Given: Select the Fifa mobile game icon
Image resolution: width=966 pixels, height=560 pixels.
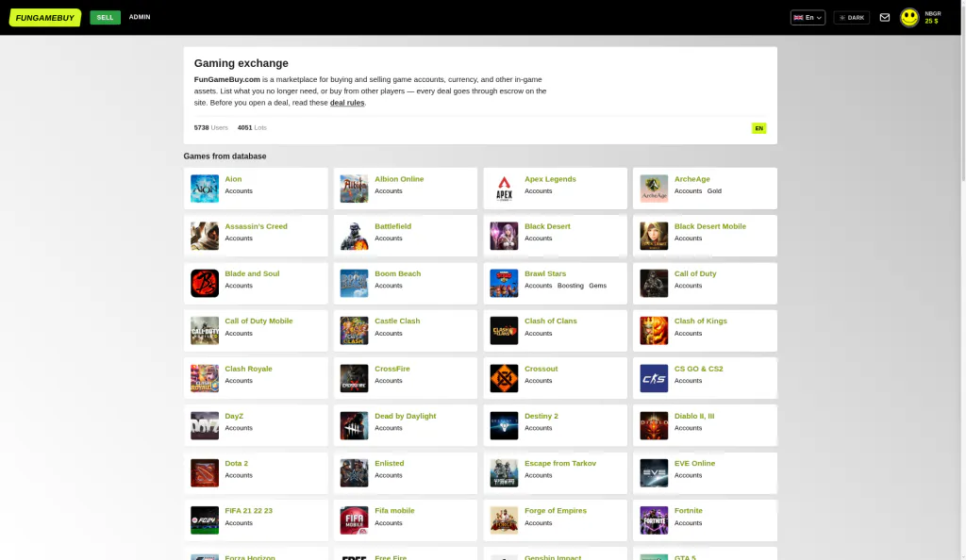Looking at the screenshot, I should [355, 520].
